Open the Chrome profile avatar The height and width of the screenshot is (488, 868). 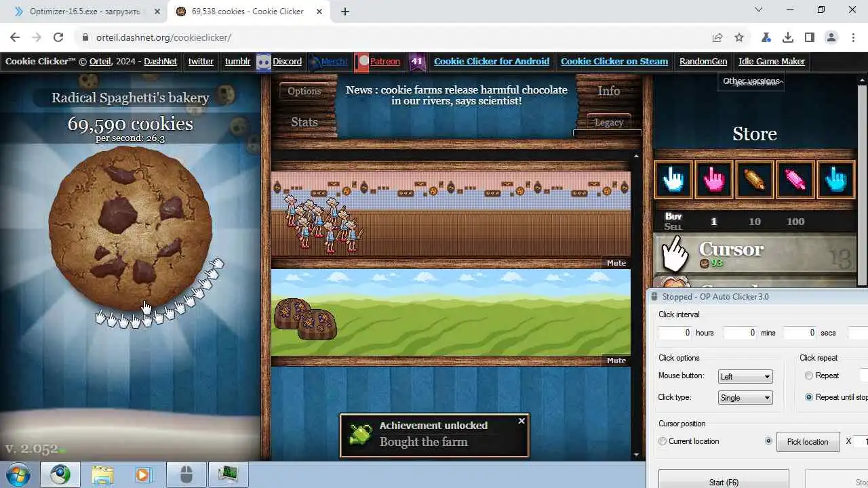pyautogui.click(x=831, y=37)
